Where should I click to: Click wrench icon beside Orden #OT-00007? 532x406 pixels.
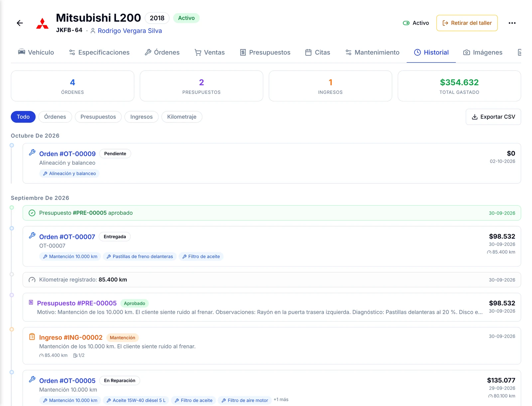click(32, 236)
